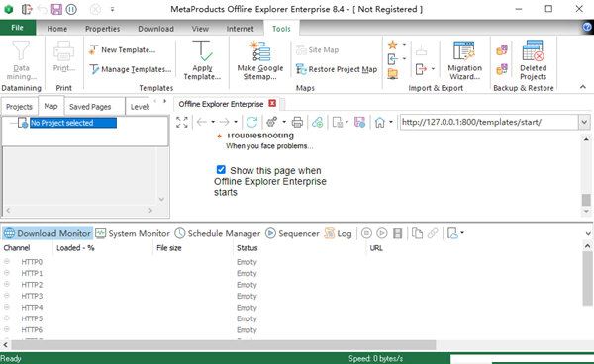594x364 pixels.
Task: Expand the Home icon dropdown arrow
Action: [391, 122]
